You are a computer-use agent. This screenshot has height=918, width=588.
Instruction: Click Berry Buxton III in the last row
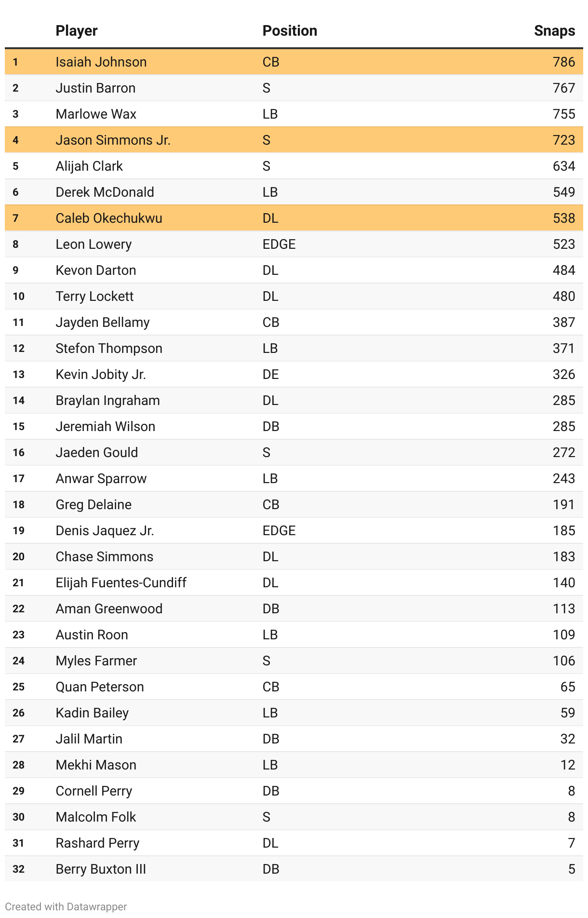coord(101,869)
